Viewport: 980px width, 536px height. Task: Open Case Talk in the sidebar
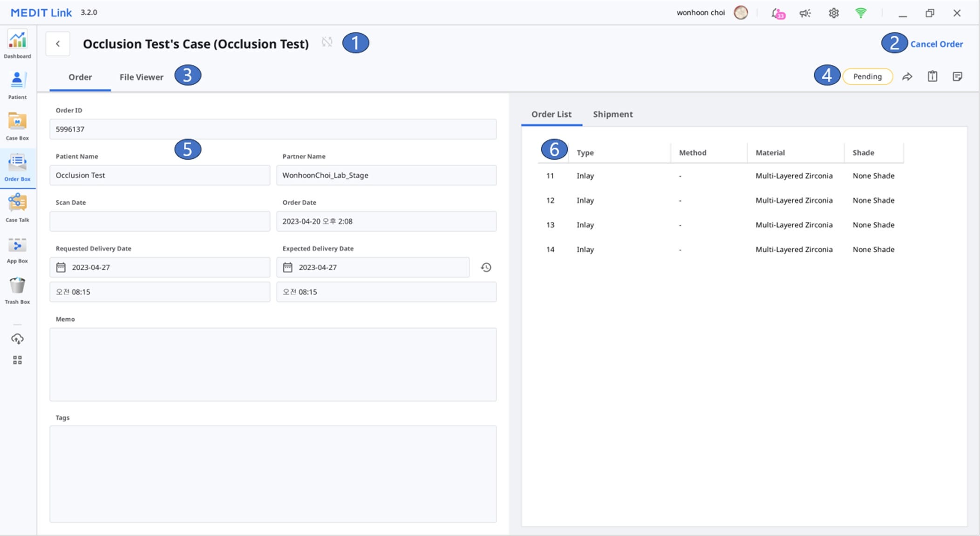(x=17, y=208)
